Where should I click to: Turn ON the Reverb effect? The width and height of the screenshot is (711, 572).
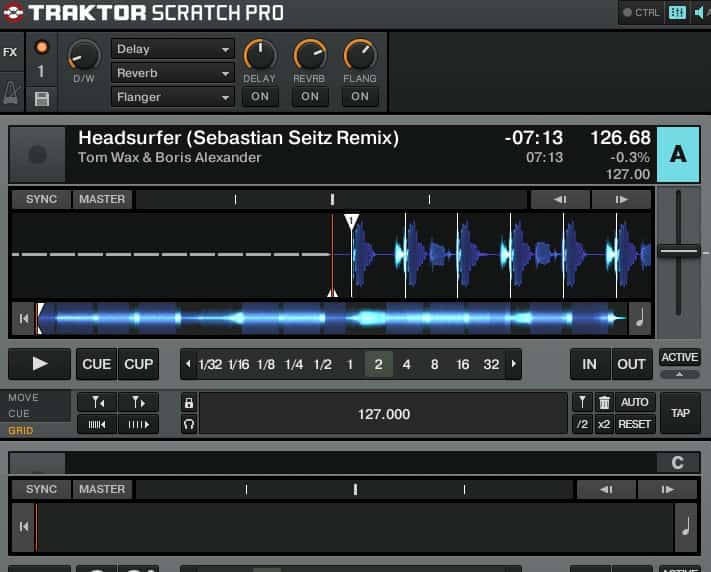coord(310,97)
